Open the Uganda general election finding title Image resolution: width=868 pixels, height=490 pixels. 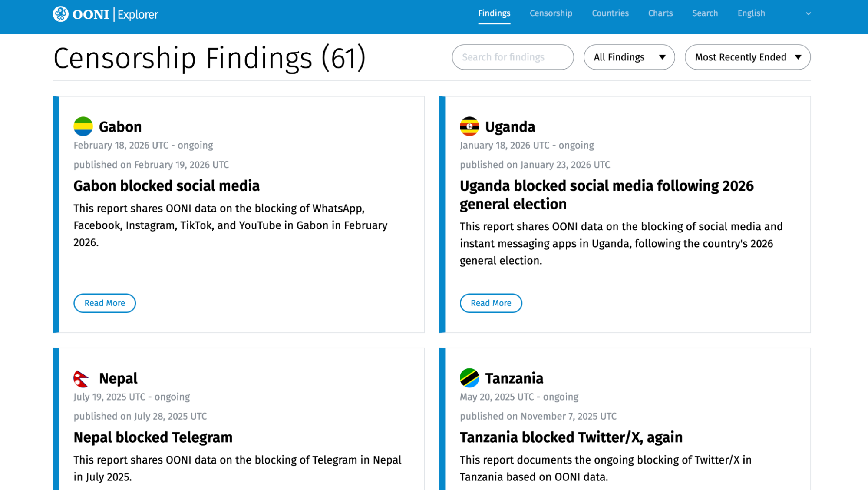606,195
